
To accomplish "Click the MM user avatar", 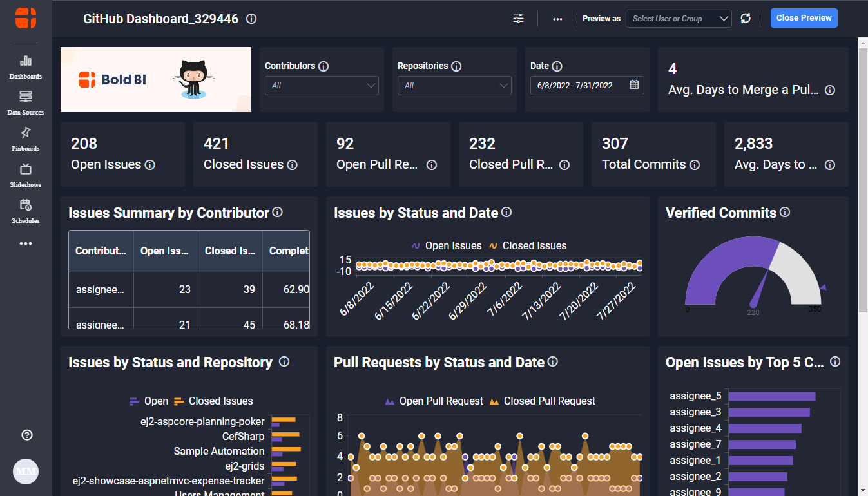I will point(26,471).
